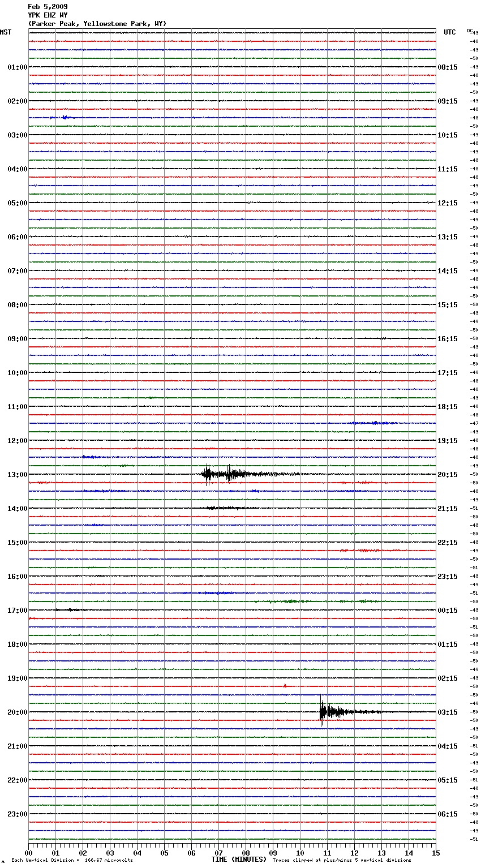
Task: Click the 03:15 UTC time label
Action: click(448, 712)
